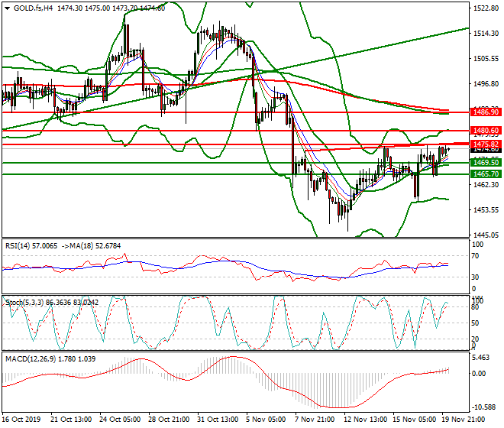
Task: Select the 1445.05 price axis value
Action: click(486, 235)
